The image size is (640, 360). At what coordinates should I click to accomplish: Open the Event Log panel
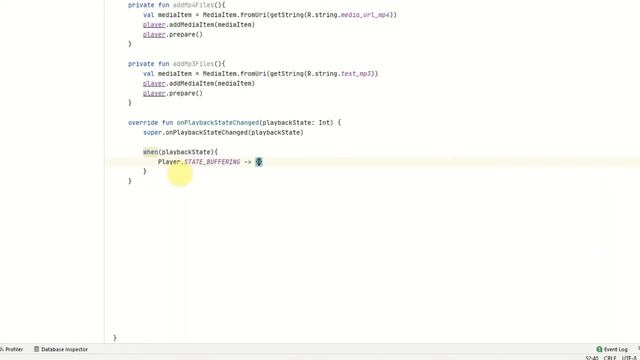(x=612, y=349)
